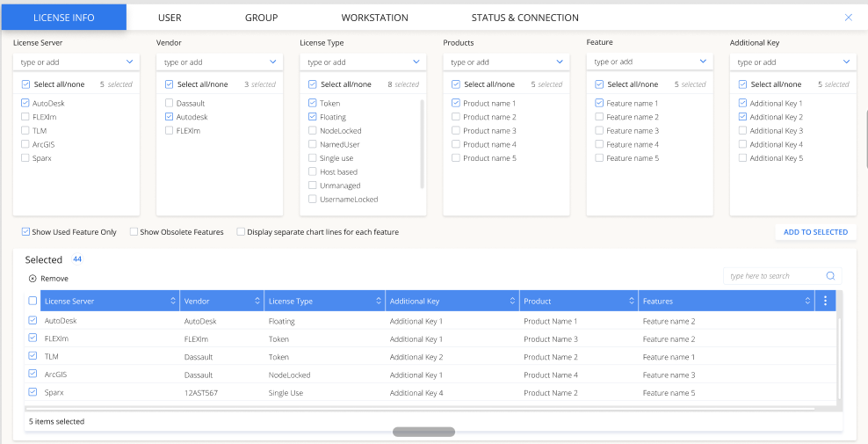This screenshot has height=444, width=868.
Task: Uncheck the Token license type
Action: 313,103
